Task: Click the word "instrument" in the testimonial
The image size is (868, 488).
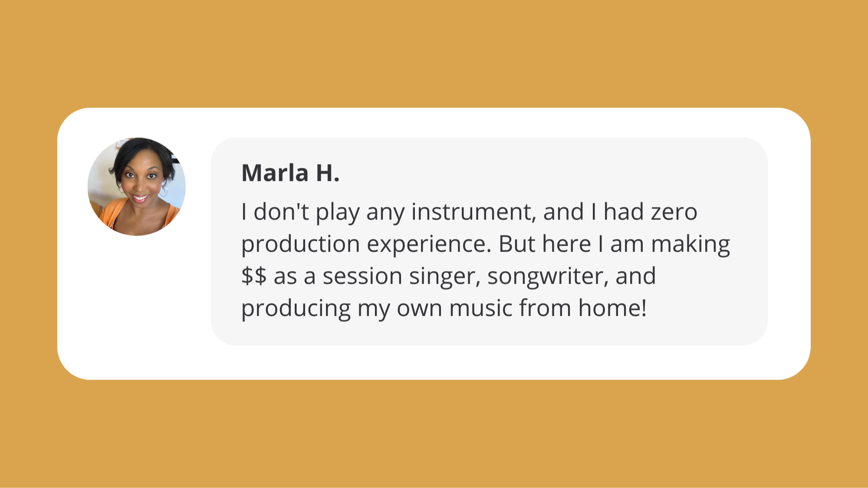Action: (471, 212)
